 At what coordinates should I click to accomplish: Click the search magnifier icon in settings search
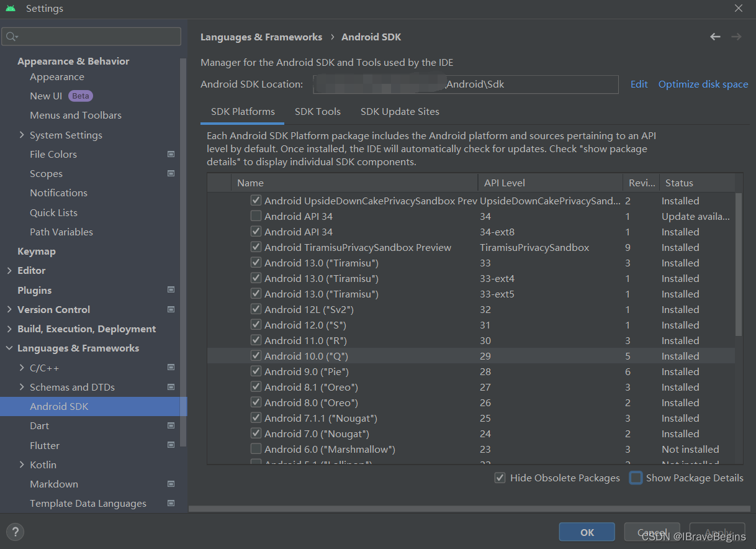coord(11,37)
